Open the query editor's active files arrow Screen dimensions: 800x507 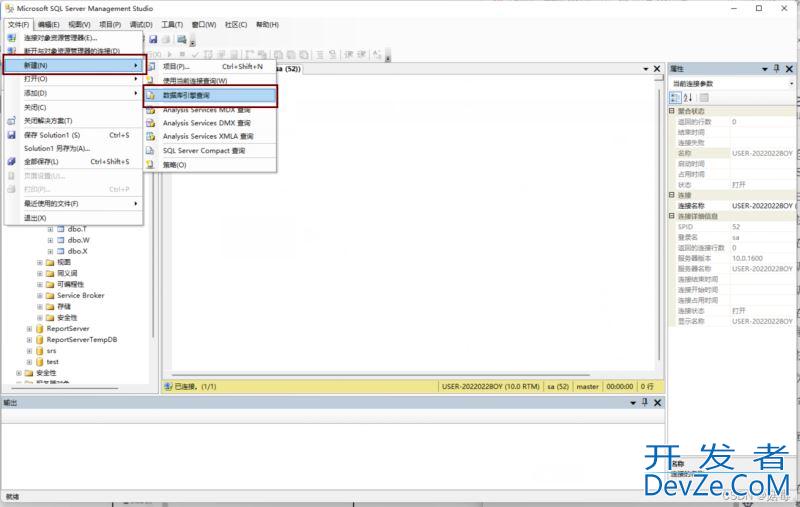(x=645, y=69)
